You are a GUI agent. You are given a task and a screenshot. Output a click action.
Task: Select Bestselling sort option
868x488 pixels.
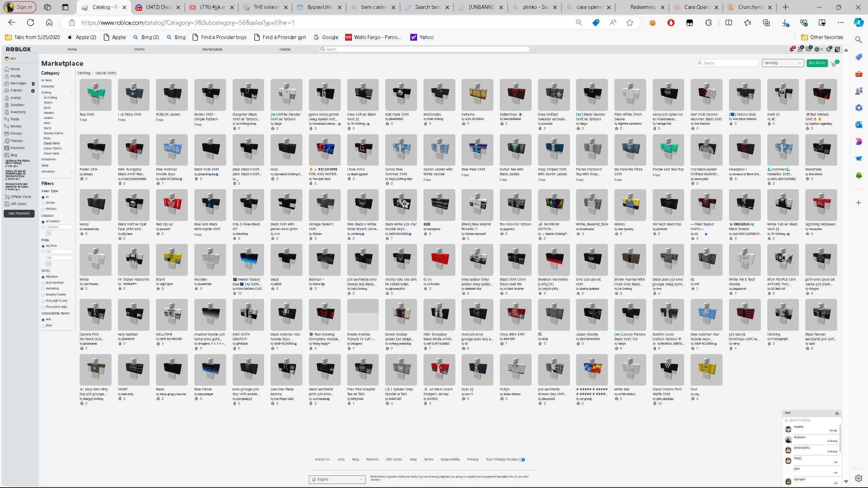click(43, 289)
